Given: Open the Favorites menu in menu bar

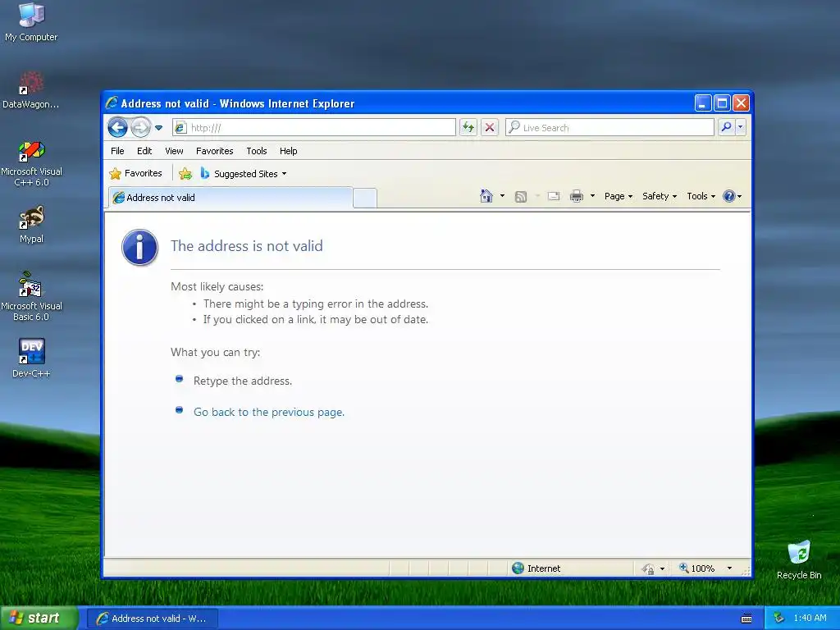Looking at the screenshot, I should (214, 151).
